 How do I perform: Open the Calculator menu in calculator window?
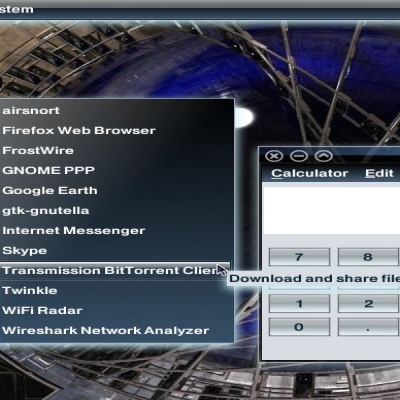tap(310, 173)
